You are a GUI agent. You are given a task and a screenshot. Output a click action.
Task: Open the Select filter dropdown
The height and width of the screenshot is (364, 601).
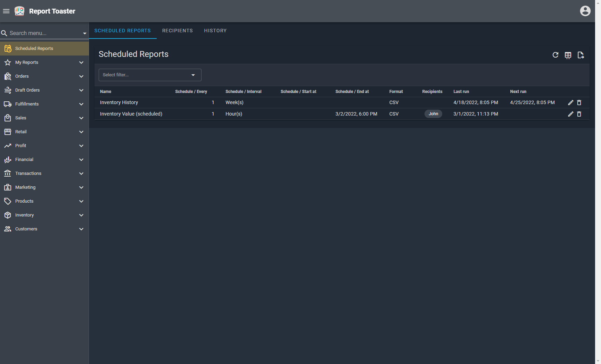click(x=150, y=75)
